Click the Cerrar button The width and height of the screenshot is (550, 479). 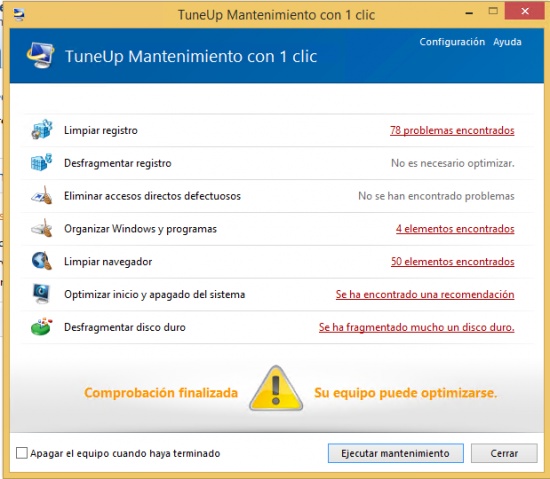tap(504, 453)
